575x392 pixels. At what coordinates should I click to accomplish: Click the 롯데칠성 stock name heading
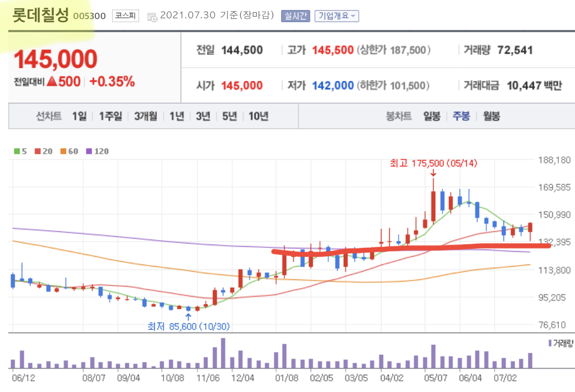coord(40,15)
